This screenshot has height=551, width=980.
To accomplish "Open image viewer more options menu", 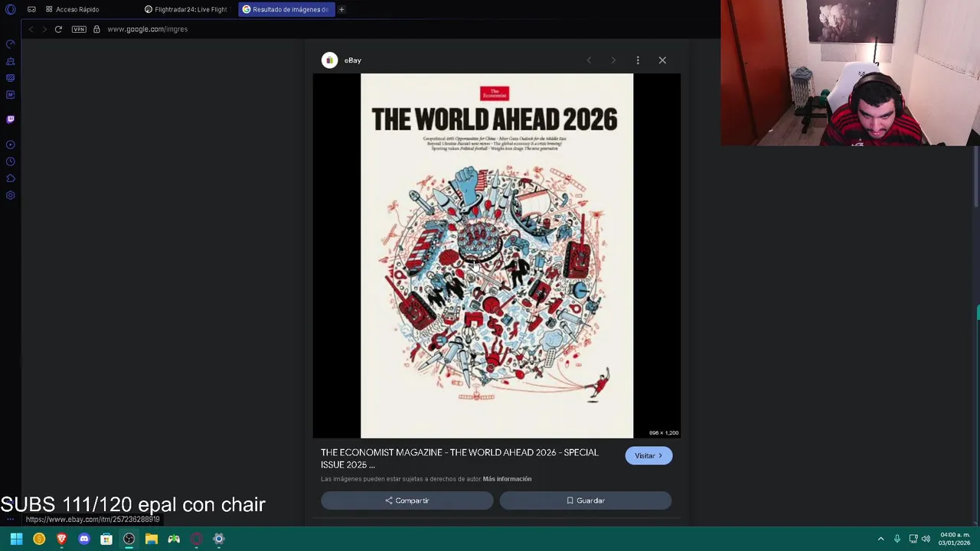I will pos(638,60).
